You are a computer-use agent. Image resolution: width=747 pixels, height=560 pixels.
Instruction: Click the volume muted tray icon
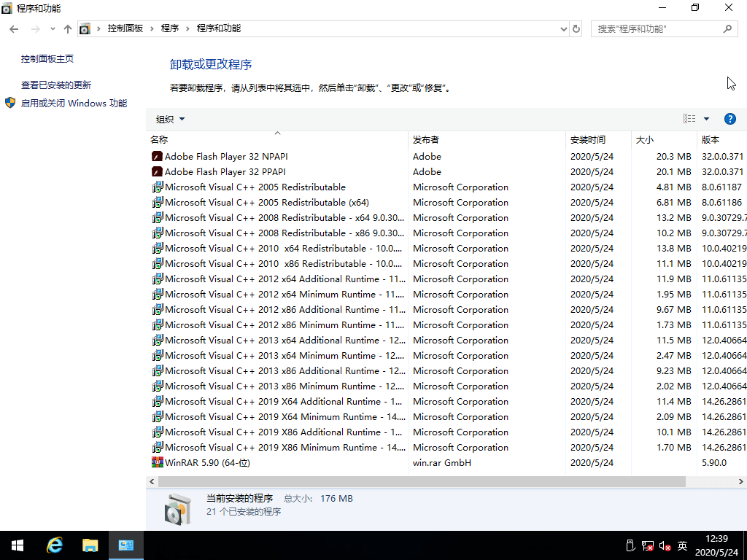point(665,545)
